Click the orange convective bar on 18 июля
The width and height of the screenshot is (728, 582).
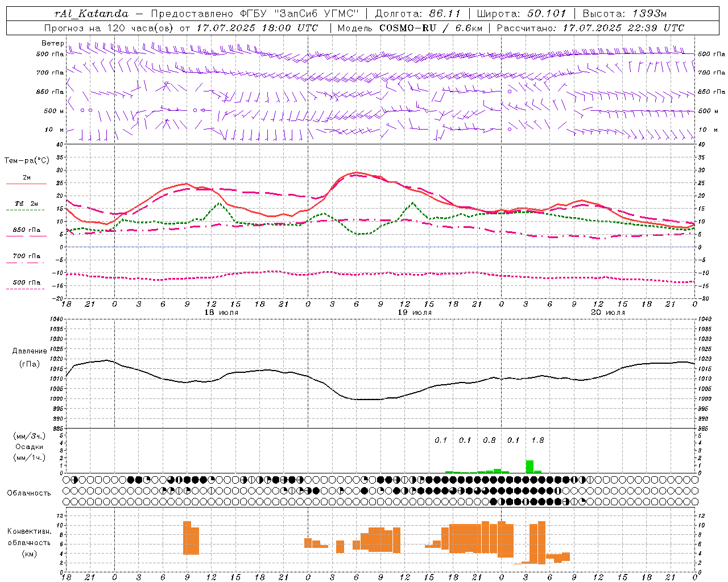[x=191, y=538]
